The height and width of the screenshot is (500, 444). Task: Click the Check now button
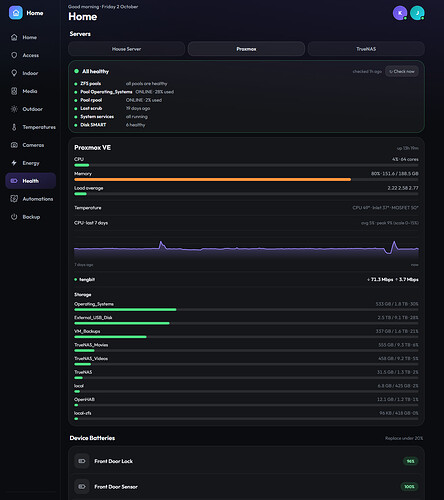click(402, 71)
